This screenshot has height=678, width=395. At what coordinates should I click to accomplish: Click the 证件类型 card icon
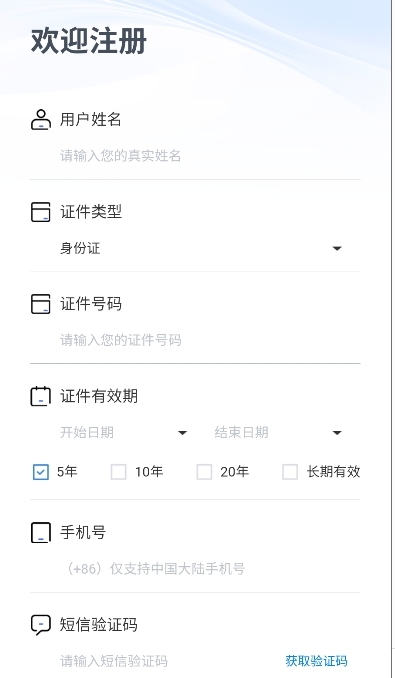point(41,212)
